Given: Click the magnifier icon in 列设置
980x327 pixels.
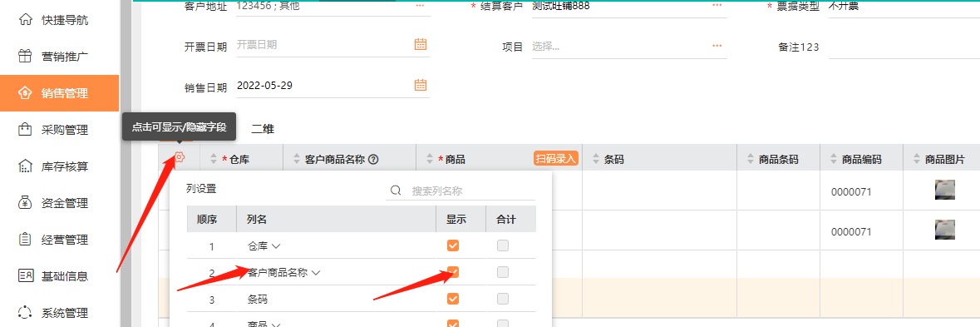Looking at the screenshot, I should click(x=396, y=190).
